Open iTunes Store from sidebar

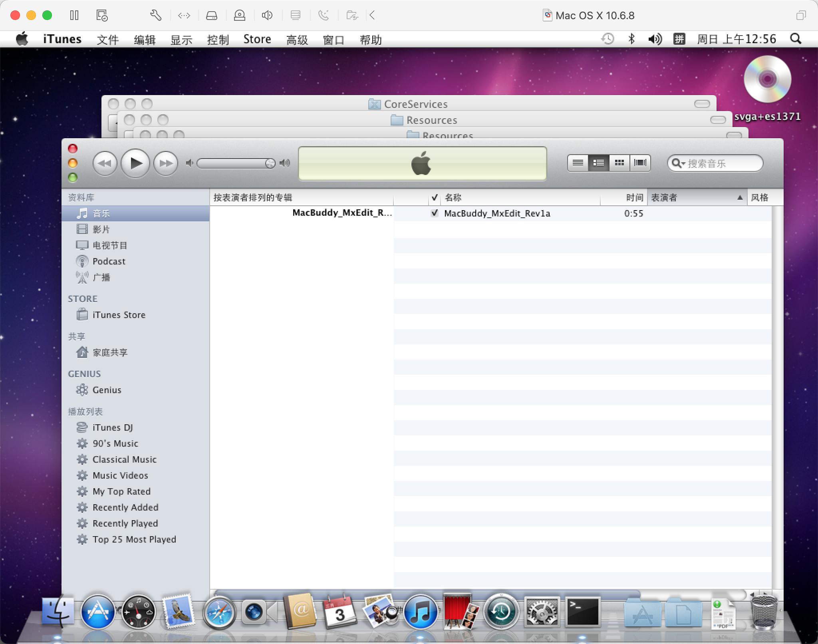pos(119,315)
